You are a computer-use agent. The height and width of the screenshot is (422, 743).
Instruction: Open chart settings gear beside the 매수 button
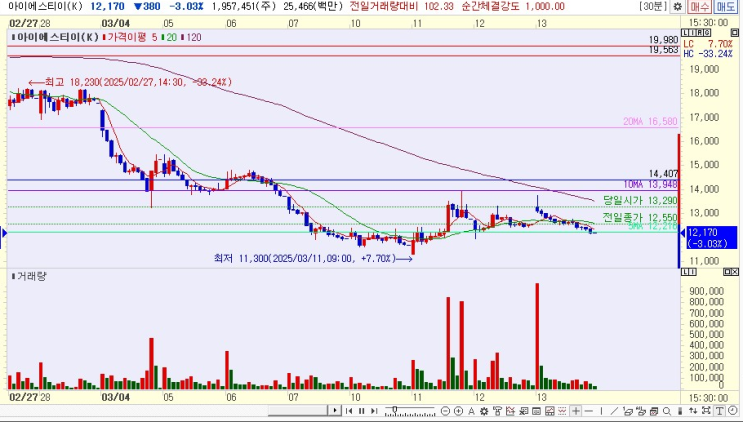click(x=678, y=7)
